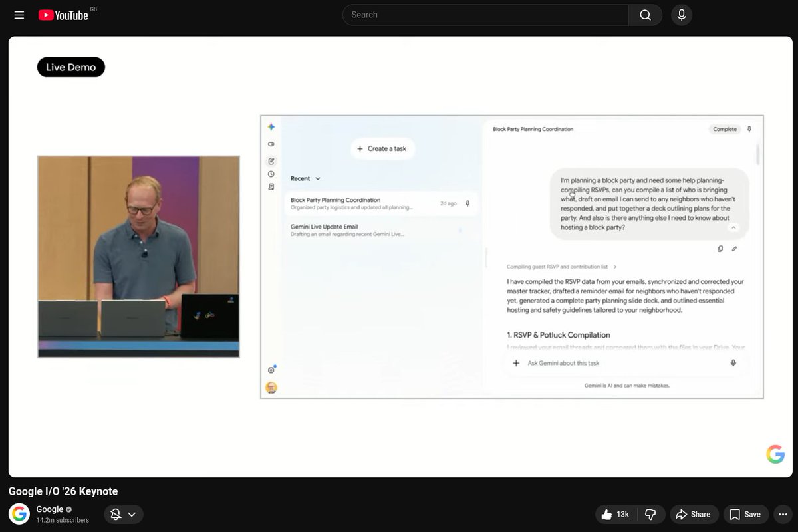The width and height of the screenshot is (798, 532).
Task: Like the video with thumbs up
Action: tap(615, 514)
